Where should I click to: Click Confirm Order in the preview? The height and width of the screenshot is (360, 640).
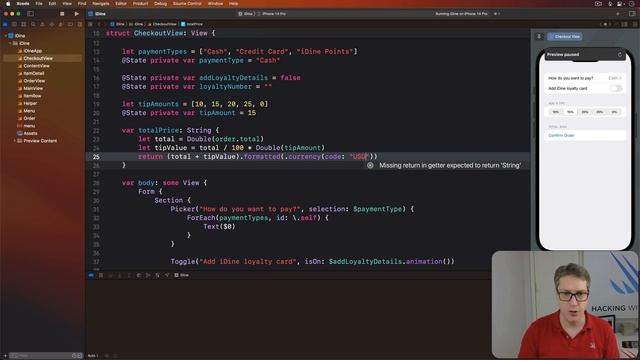561,135
